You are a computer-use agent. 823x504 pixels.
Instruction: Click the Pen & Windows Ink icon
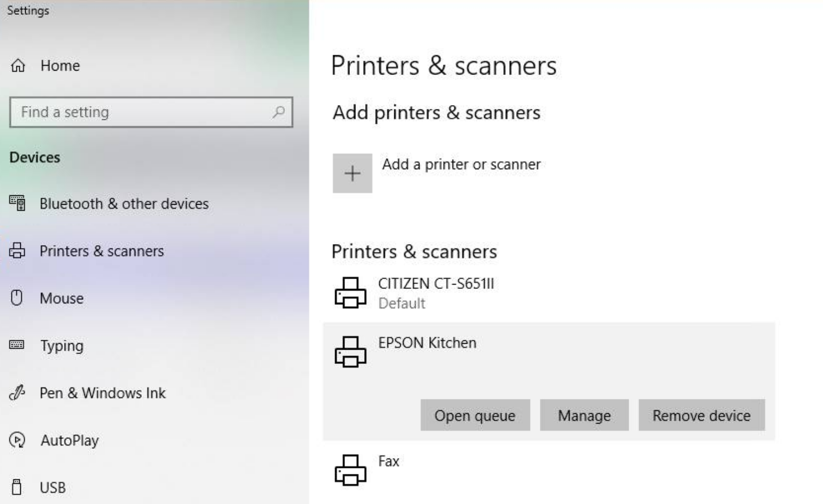(x=17, y=393)
